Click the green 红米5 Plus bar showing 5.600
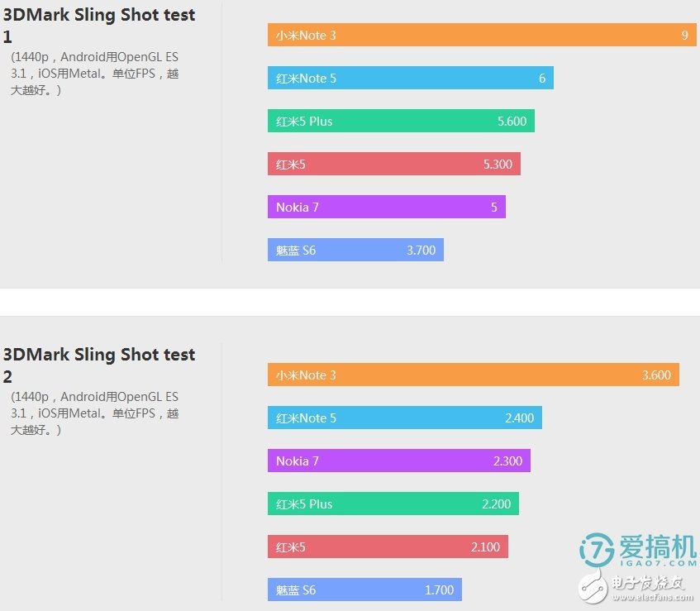This screenshot has height=611, width=700. pyautogui.click(x=401, y=121)
